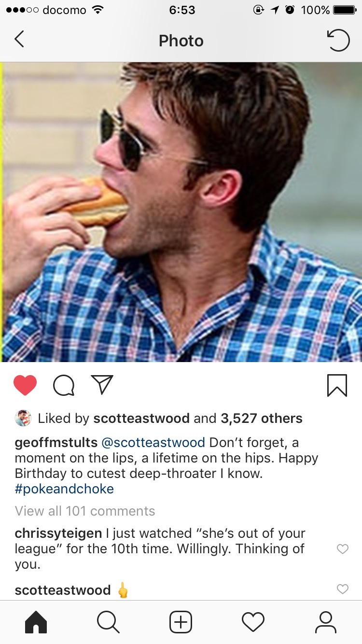
Task: Unlike the post via red heart
Action: point(25,385)
